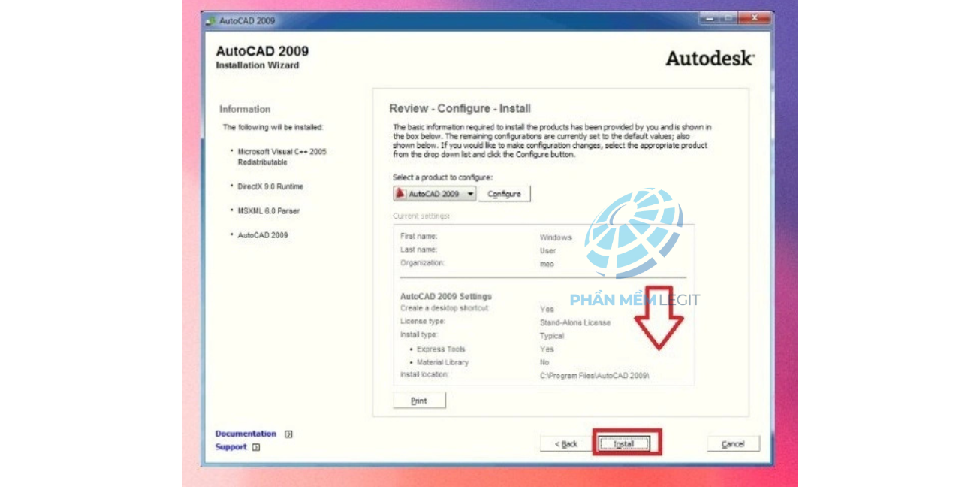Viewport: 980px width, 493px height.
Task: Click the 'First name' value Windows
Action: pyautogui.click(x=556, y=237)
